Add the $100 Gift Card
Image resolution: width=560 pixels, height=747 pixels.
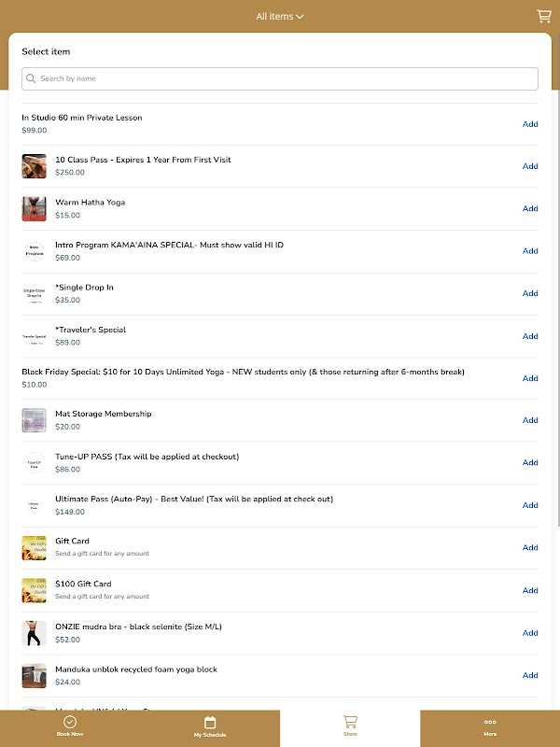tap(530, 590)
